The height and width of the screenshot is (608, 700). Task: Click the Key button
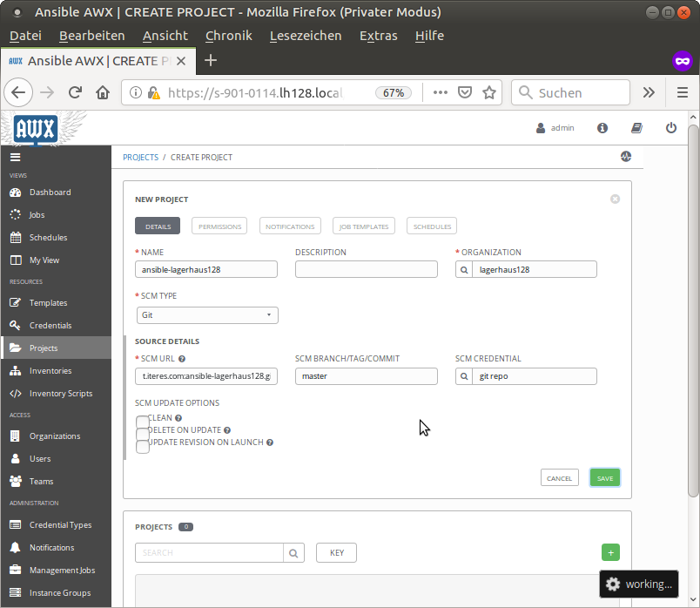point(337,553)
